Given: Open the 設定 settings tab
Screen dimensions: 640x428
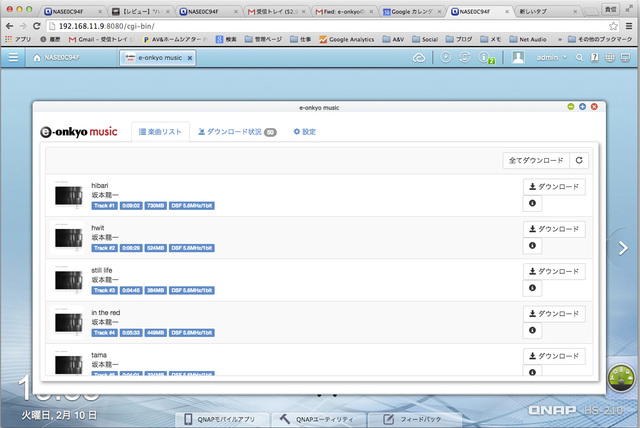Looking at the screenshot, I should click(304, 132).
